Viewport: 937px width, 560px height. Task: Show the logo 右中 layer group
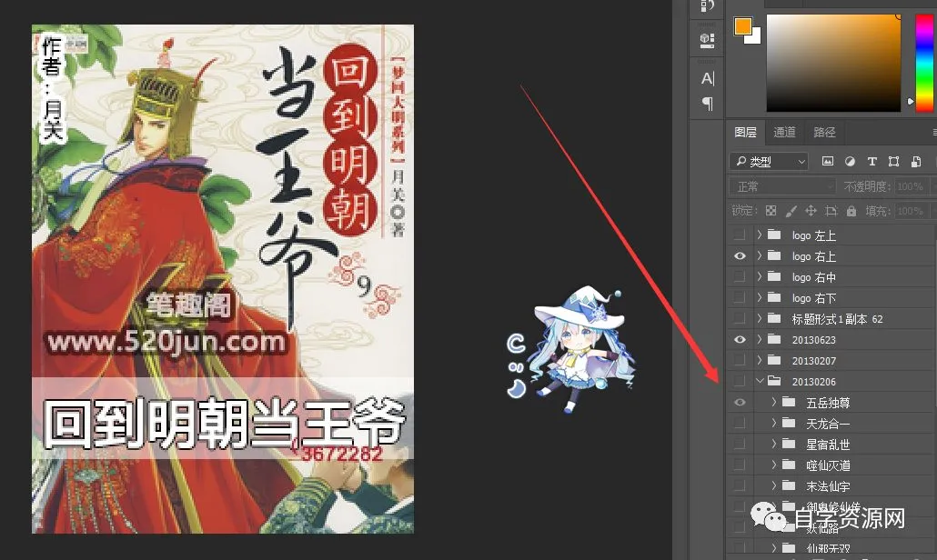pyautogui.click(x=740, y=276)
